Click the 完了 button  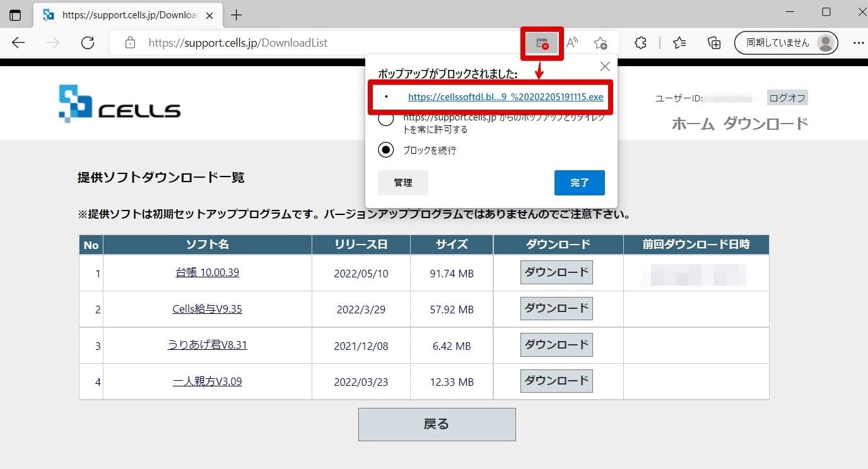tap(580, 183)
